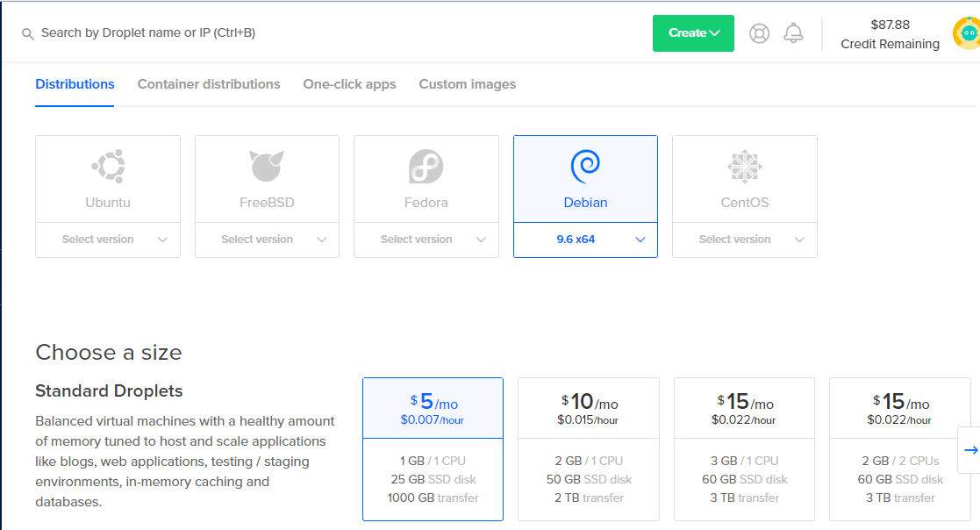Open the One-click apps tab
Image resolution: width=980 pixels, height=530 pixels.
point(349,84)
